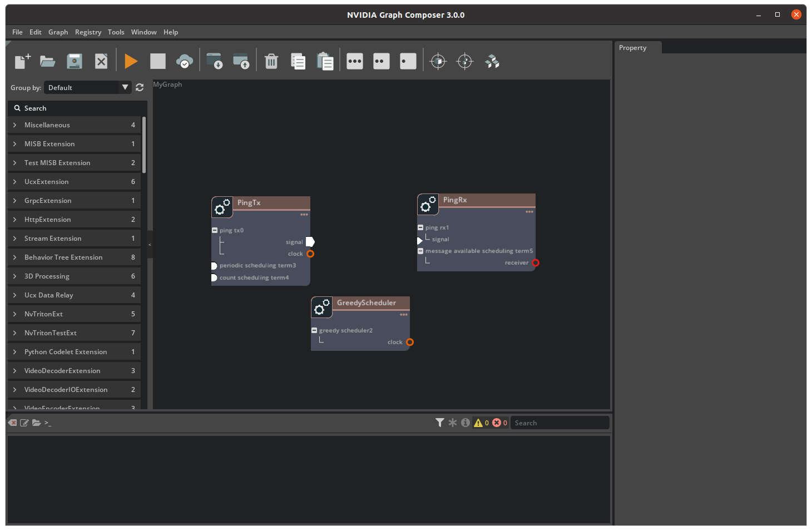
Task: Stop the running graph
Action: tap(158, 61)
